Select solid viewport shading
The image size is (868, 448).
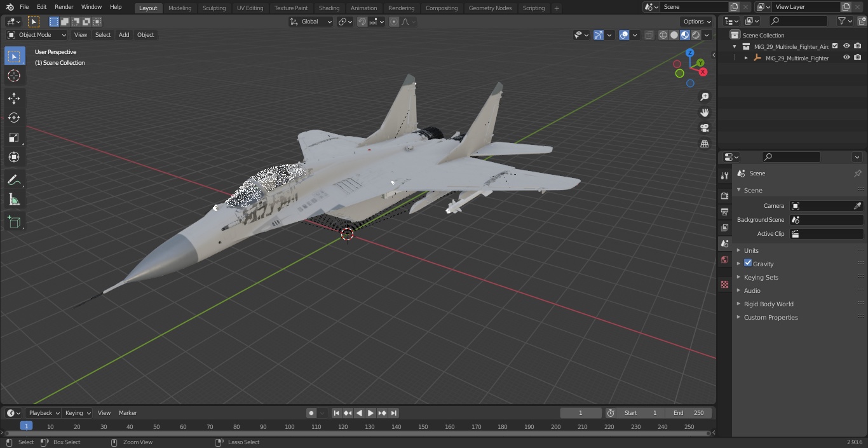674,35
